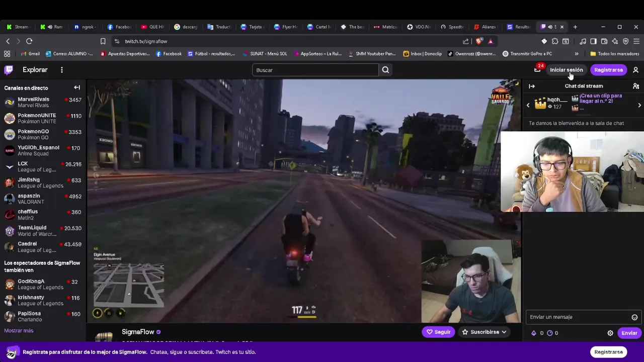
Task: Click the search magnifier button
Action: click(x=385, y=70)
